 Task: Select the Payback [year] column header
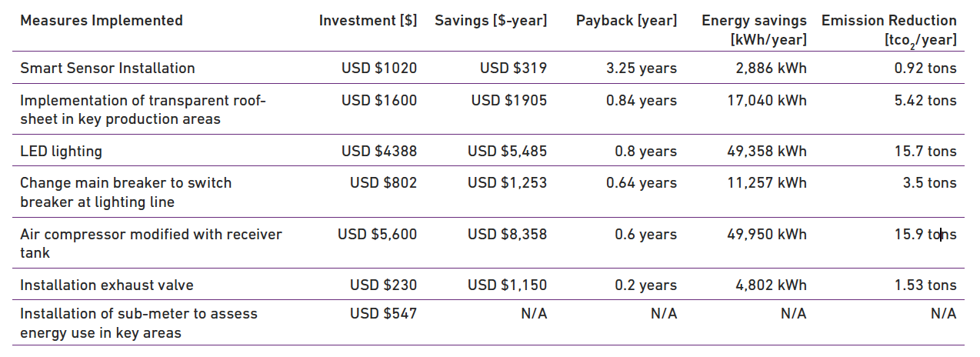(x=626, y=21)
